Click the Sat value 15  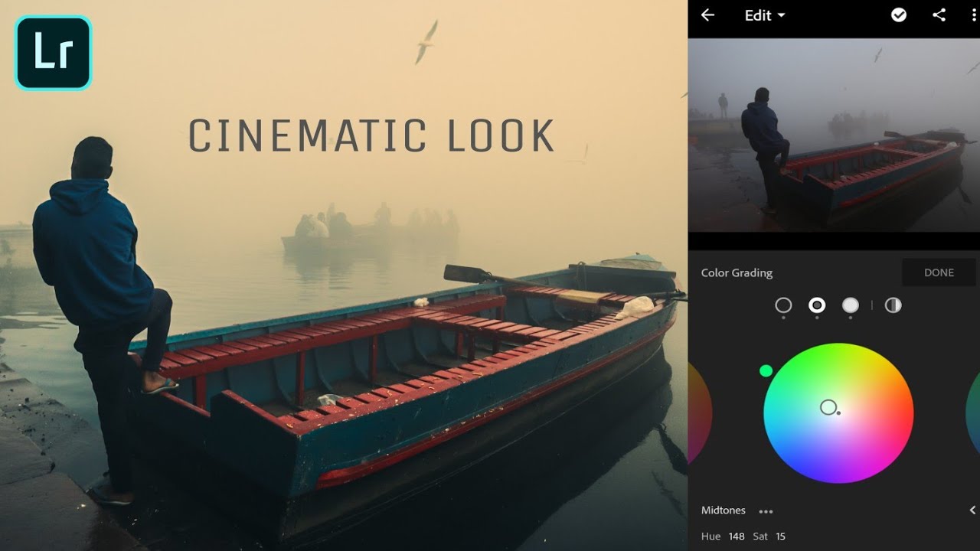(x=780, y=536)
